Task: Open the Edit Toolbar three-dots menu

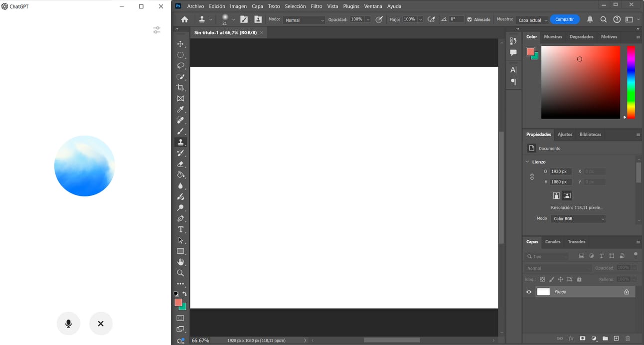Action: (x=180, y=284)
